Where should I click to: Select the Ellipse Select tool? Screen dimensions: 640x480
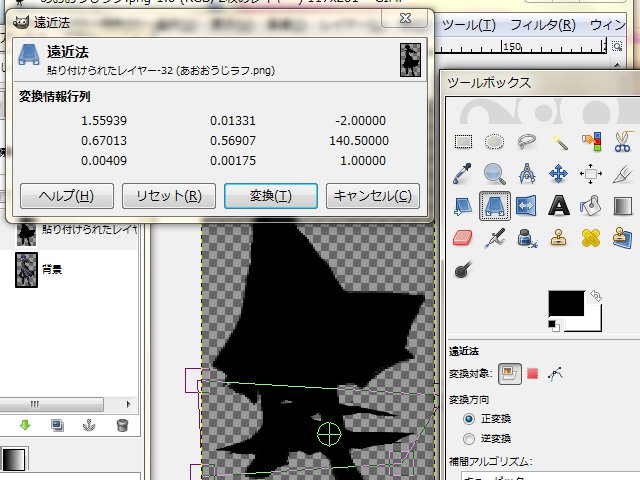coord(494,142)
